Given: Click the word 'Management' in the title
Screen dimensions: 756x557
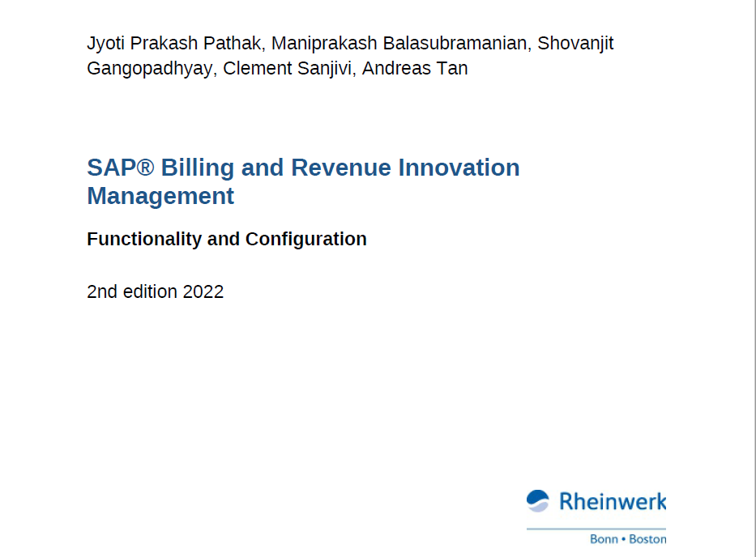Looking at the screenshot, I should coord(160,196).
